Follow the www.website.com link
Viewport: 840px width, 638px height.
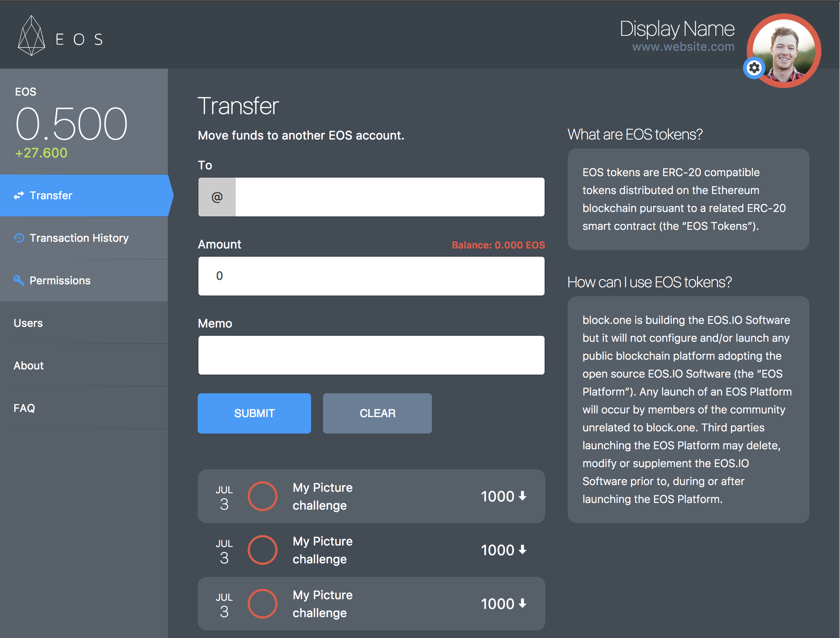[683, 47]
